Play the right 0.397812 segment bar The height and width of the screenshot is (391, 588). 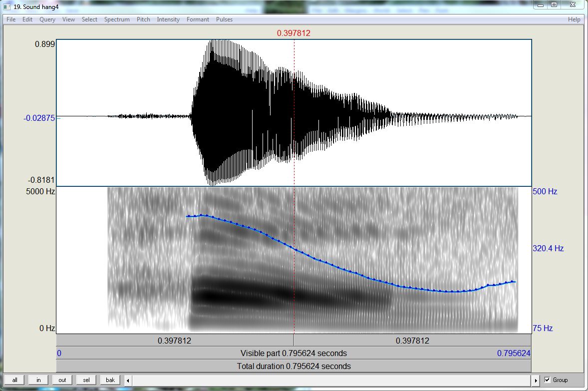pos(412,341)
